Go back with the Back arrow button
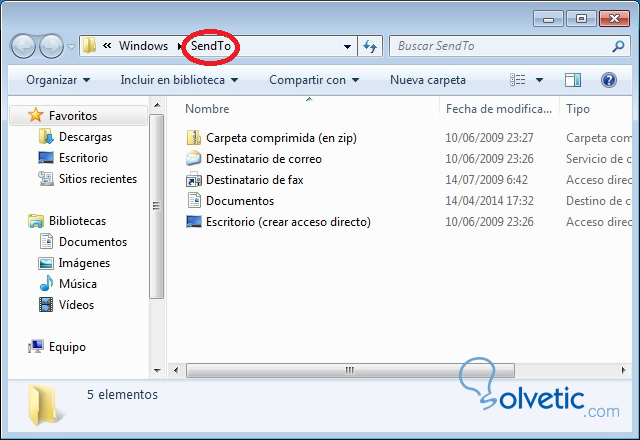The width and height of the screenshot is (640, 440). click(x=23, y=46)
